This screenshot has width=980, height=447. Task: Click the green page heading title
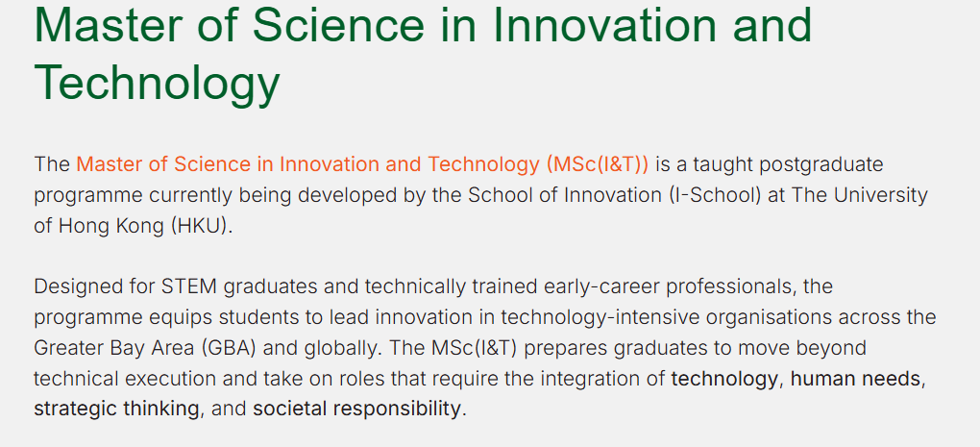tap(423, 54)
